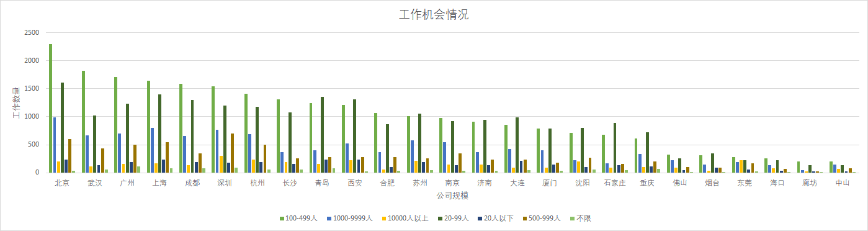The width and height of the screenshot is (868, 231).
Task: Select the 100-499人 legend entry
Action: click(299, 219)
